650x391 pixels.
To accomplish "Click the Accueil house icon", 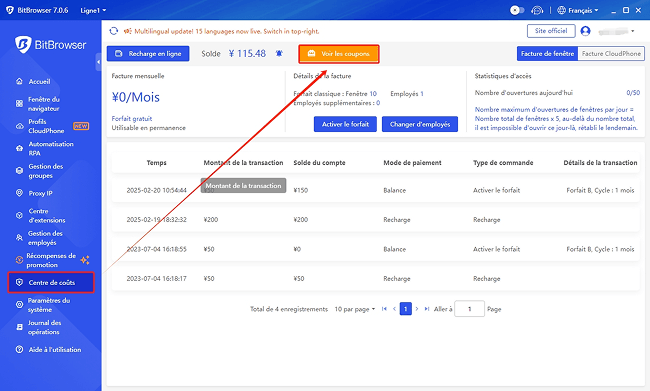I will click(19, 81).
